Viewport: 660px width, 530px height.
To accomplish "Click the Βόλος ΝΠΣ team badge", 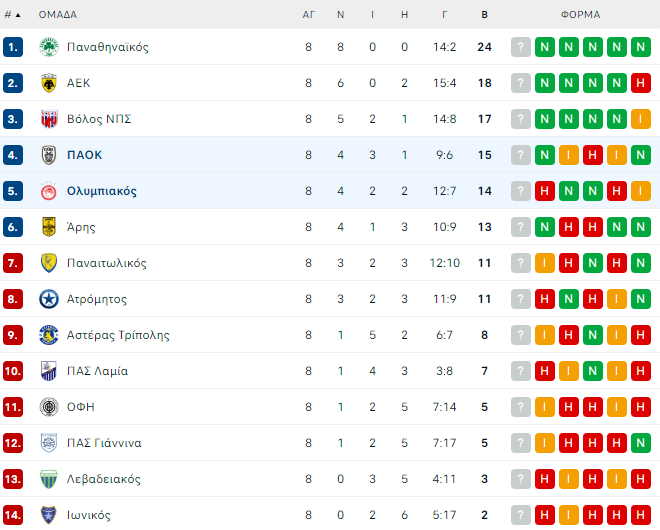I will pos(48,119).
